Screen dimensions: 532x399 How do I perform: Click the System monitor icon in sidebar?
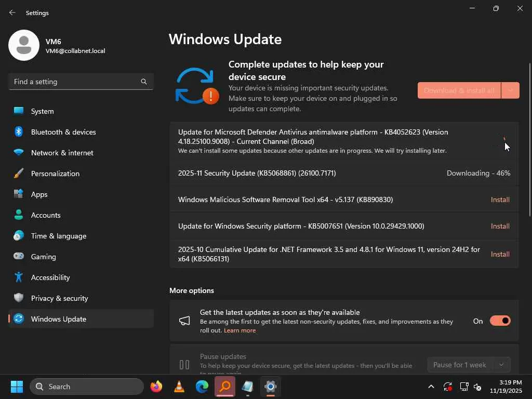tap(19, 111)
